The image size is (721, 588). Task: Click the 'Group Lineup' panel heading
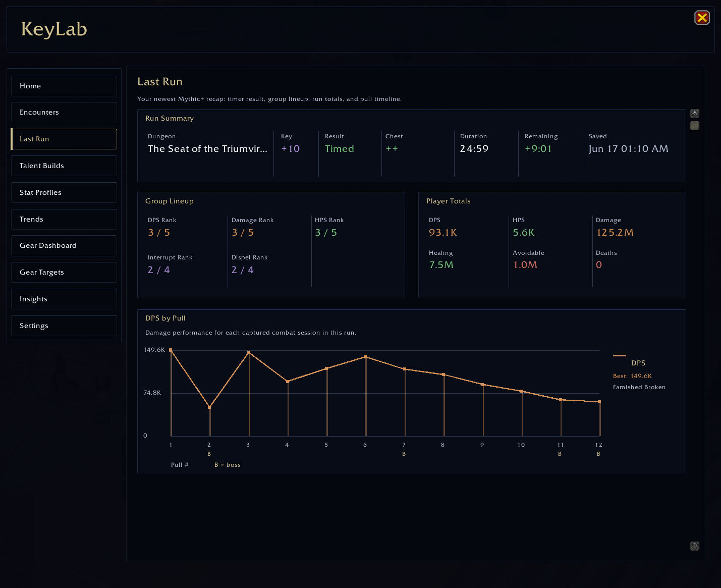tap(170, 201)
